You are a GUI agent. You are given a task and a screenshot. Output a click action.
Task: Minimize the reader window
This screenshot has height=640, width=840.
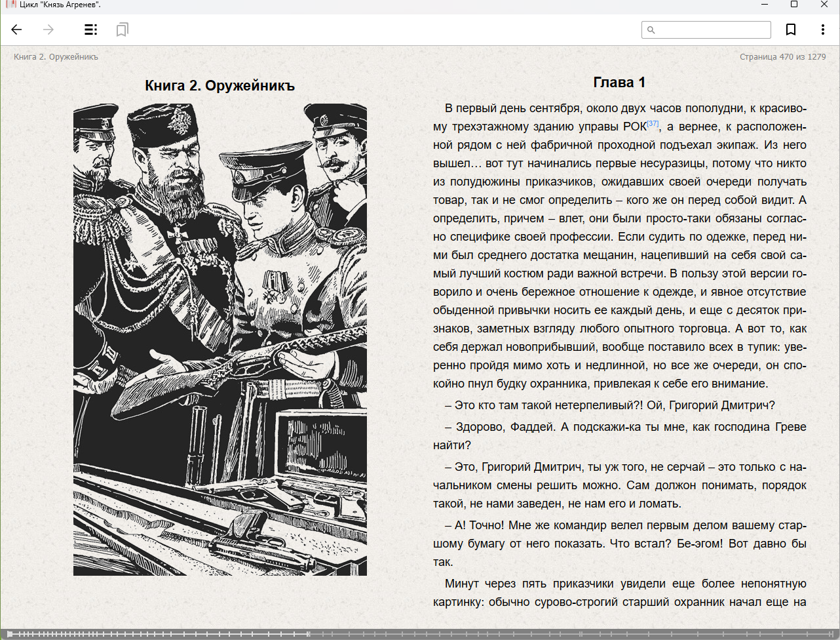tap(764, 5)
